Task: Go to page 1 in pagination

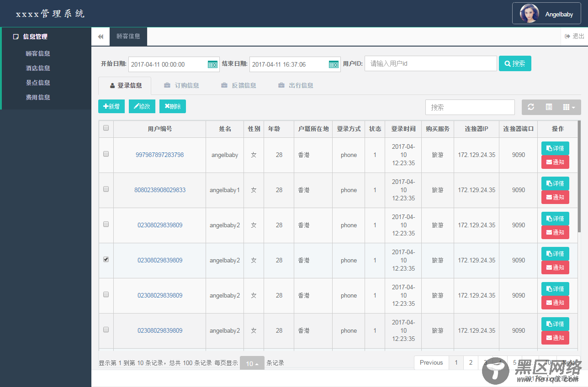Action: click(456, 363)
